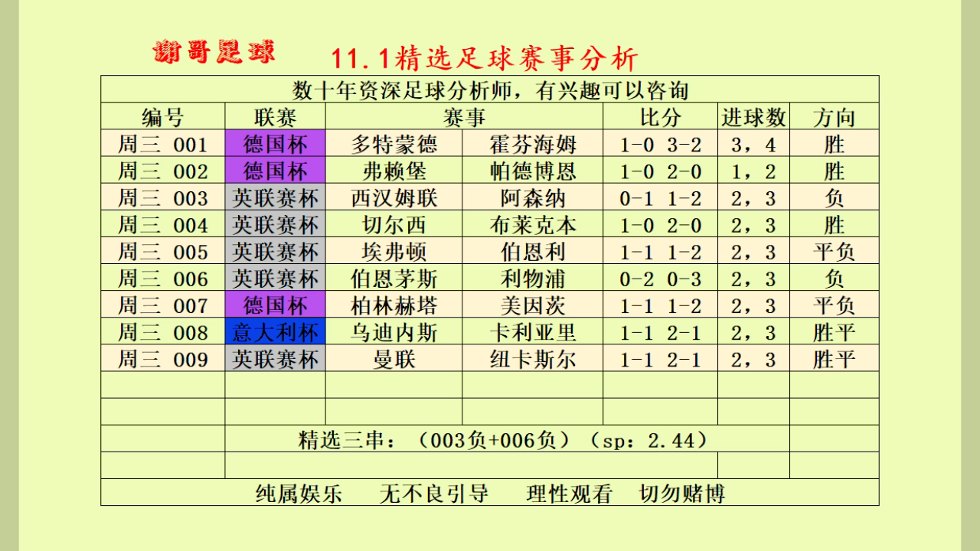The image size is (980, 551).
Task: Select team 阿森纳
Action: click(x=533, y=197)
